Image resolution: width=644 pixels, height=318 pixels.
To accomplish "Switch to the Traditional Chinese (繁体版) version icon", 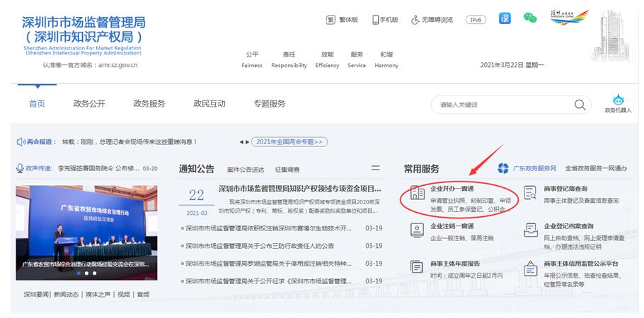I will click(330, 20).
